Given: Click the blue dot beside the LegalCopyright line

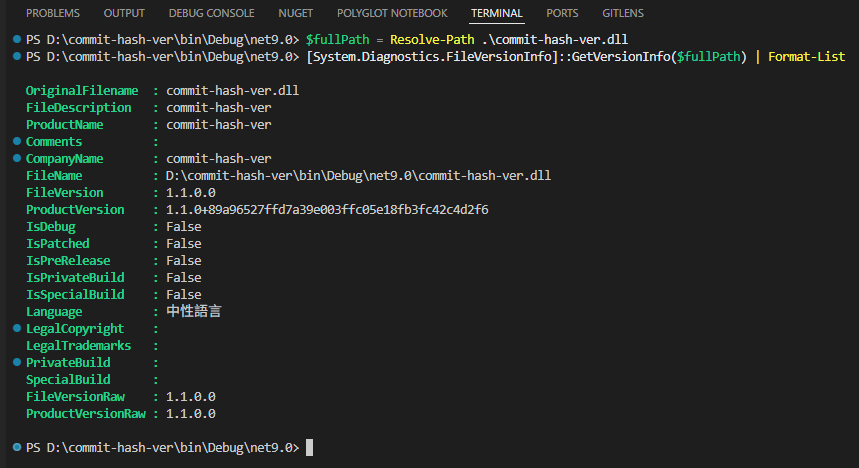Looking at the screenshot, I should click(x=18, y=328).
